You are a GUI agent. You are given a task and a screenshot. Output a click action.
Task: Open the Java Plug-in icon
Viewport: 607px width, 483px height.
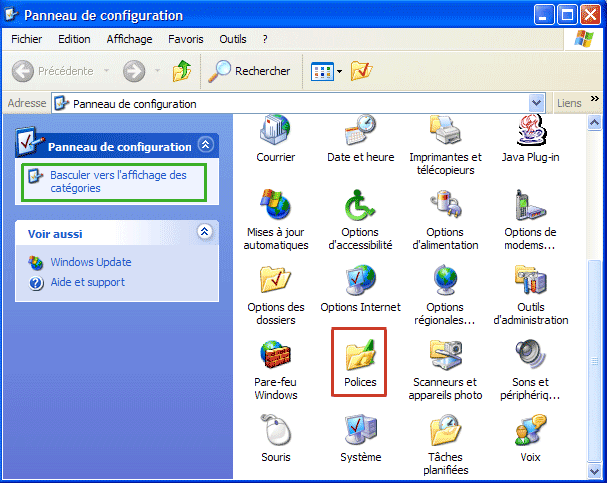pyautogui.click(x=530, y=138)
